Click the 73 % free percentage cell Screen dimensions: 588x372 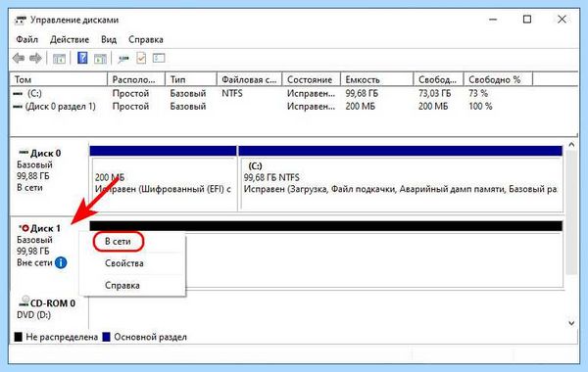(478, 93)
